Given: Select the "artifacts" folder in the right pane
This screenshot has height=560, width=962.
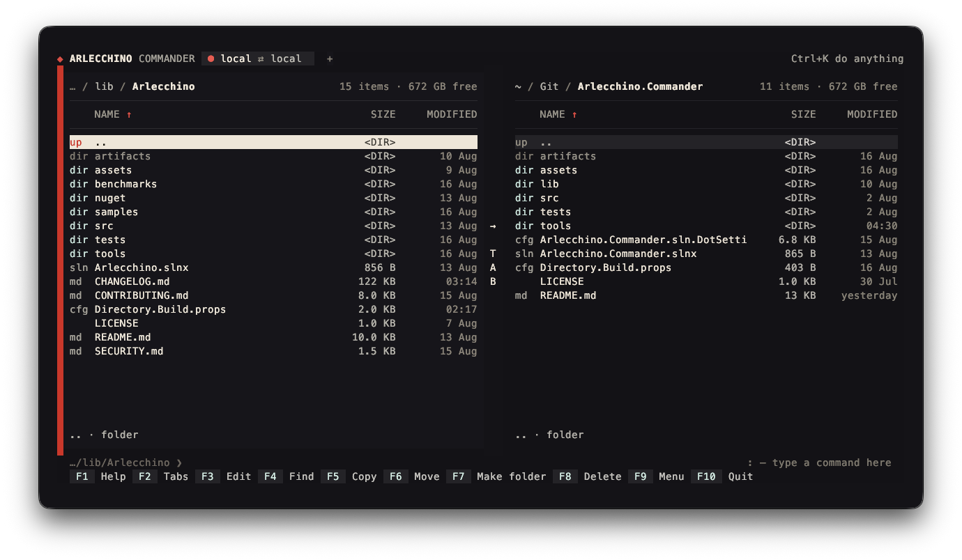Looking at the screenshot, I should (x=706, y=156).
